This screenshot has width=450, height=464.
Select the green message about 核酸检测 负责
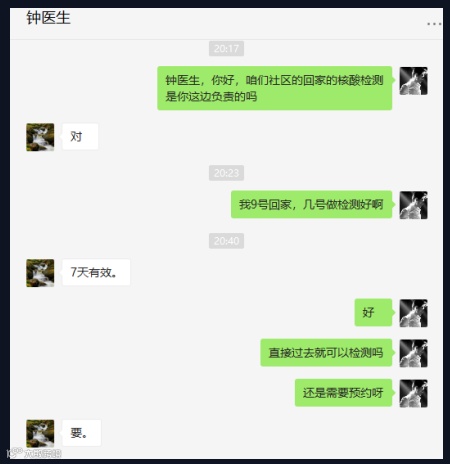[275, 88]
